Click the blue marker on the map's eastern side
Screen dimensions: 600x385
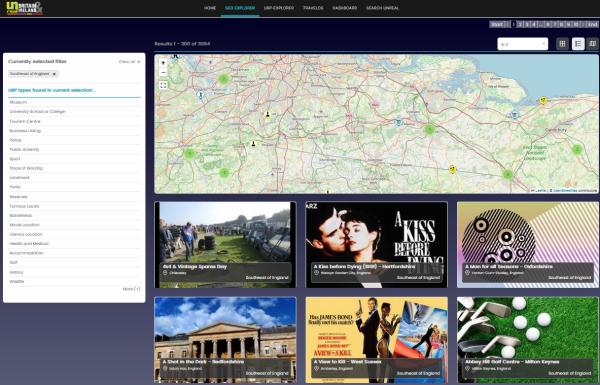point(515,114)
